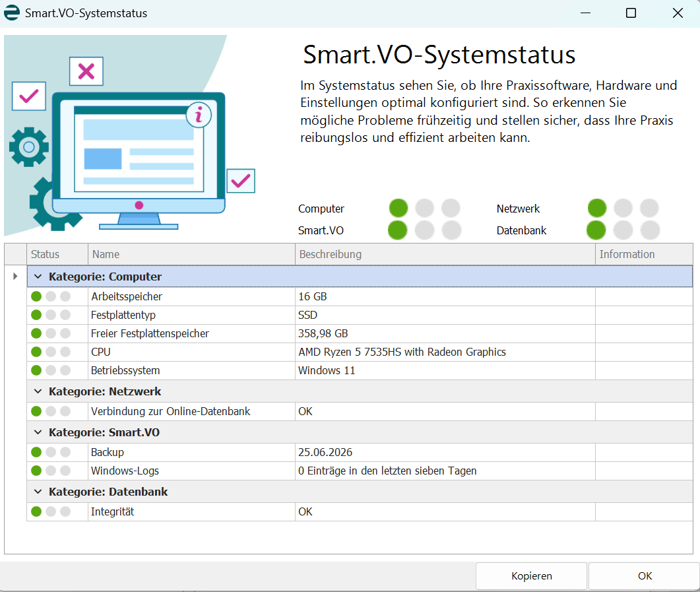
Task: Click the green Netzwerk status light
Action: 597,208
